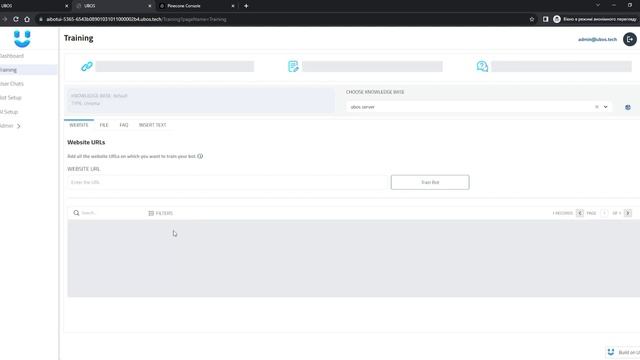Screen dimensions: 640x360
Task: Switch to the WEBSITE tab
Action: point(79,125)
